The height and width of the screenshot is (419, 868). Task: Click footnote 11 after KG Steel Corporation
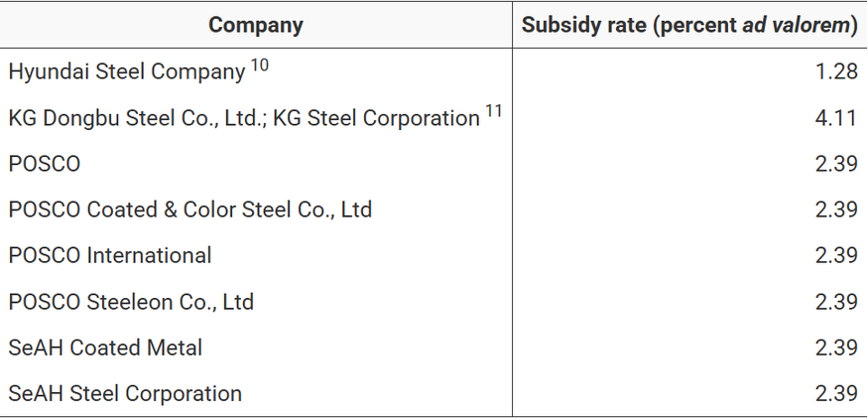(x=493, y=112)
